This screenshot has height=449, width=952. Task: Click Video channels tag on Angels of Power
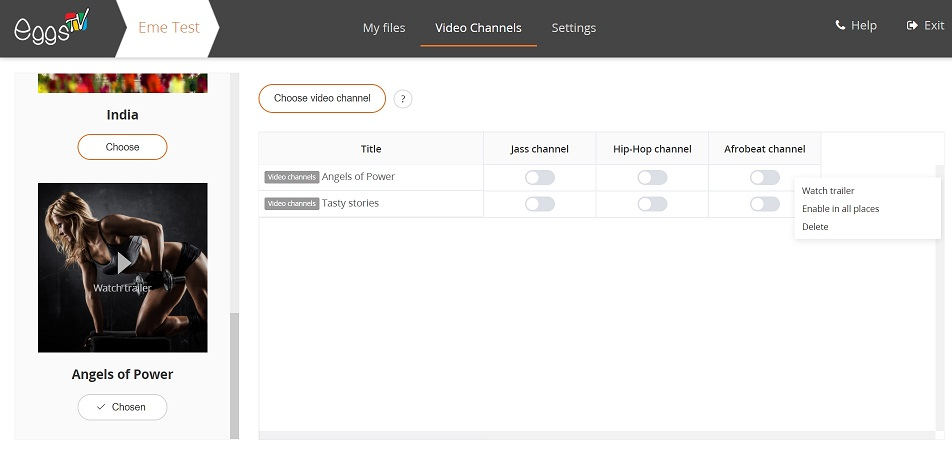coord(291,177)
